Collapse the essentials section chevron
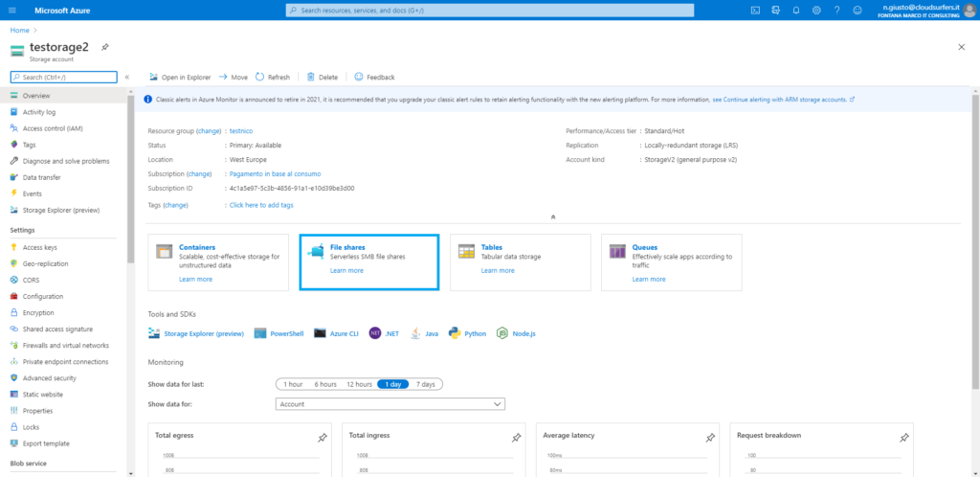 tap(553, 216)
